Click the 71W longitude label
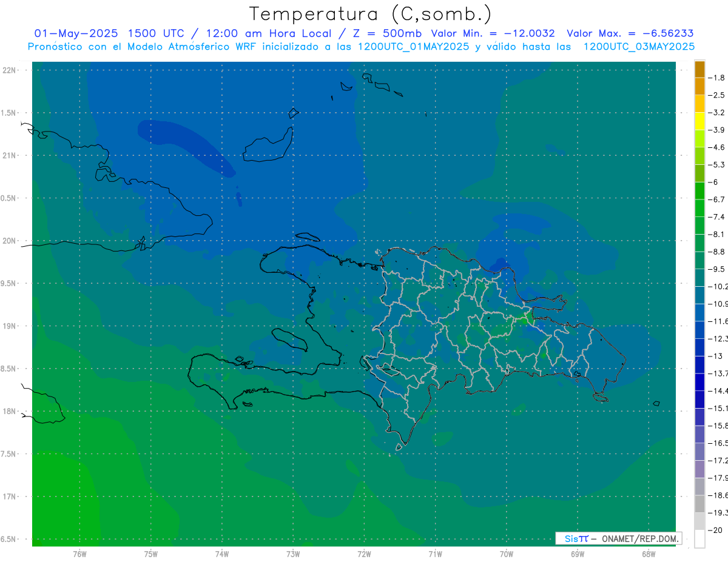The image size is (728, 562). (435, 554)
